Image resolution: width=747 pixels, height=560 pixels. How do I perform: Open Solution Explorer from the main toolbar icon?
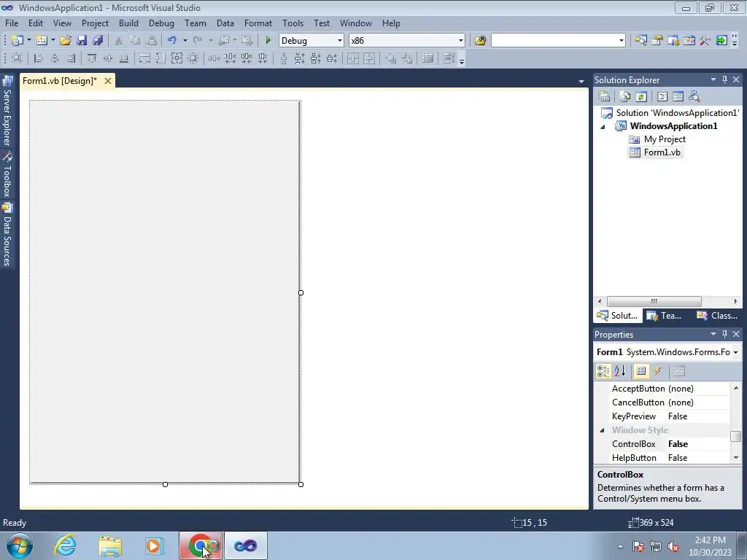point(640,41)
